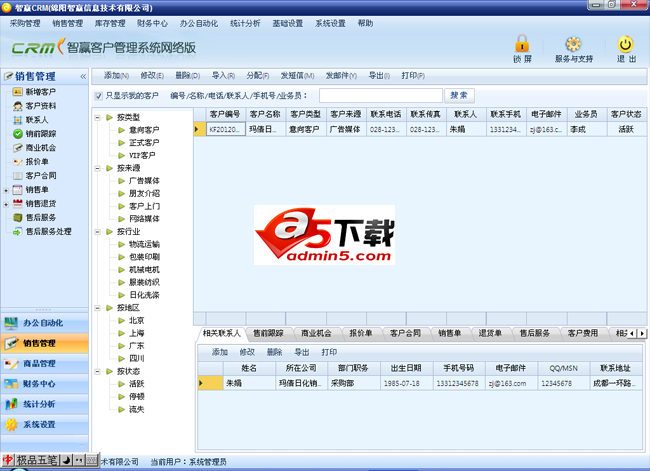Click the moon icon on IME bar
This screenshot has height=471, width=650.
click(x=67, y=460)
